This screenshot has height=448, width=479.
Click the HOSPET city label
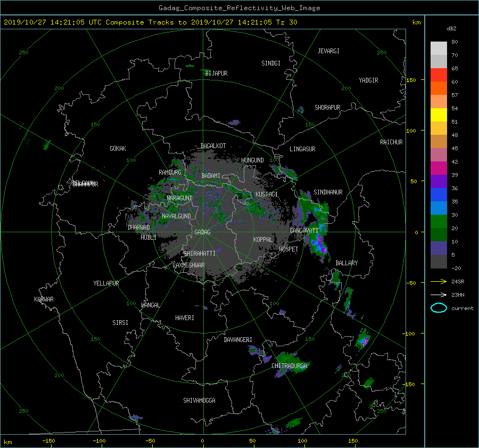point(288,249)
